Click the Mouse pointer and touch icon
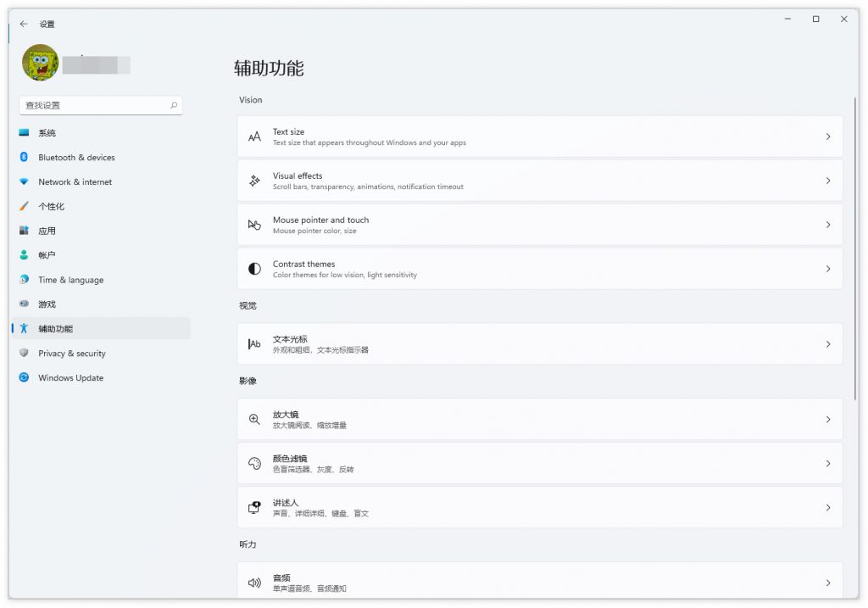Screen dimensions: 868x608 [254, 225]
